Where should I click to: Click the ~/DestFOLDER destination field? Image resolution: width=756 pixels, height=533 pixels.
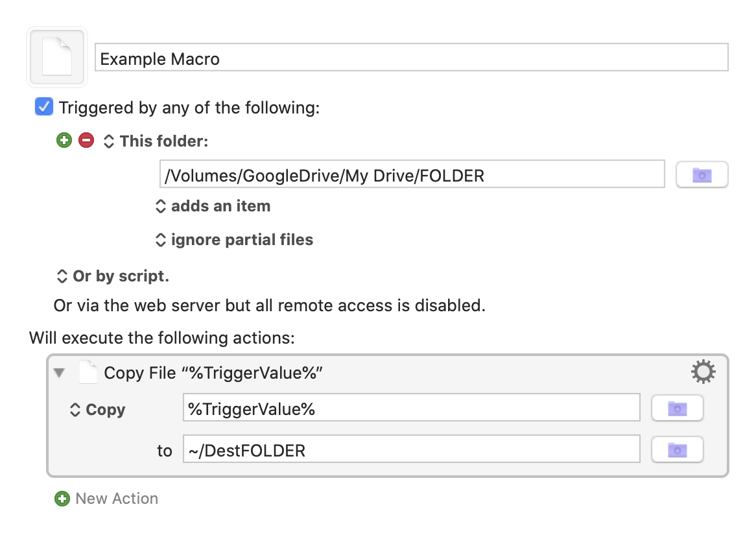point(411,450)
